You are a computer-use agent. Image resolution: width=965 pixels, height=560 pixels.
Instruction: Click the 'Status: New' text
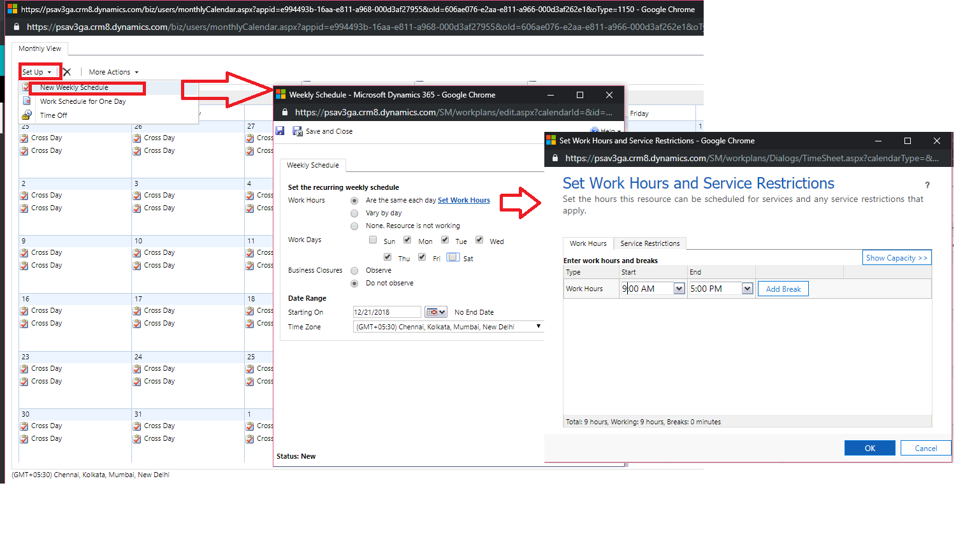[296, 456]
